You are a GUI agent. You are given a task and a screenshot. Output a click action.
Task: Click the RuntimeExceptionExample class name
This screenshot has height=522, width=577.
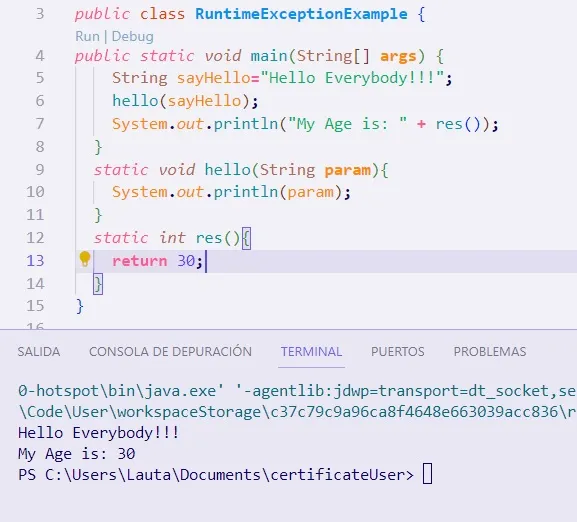[301, 14]
